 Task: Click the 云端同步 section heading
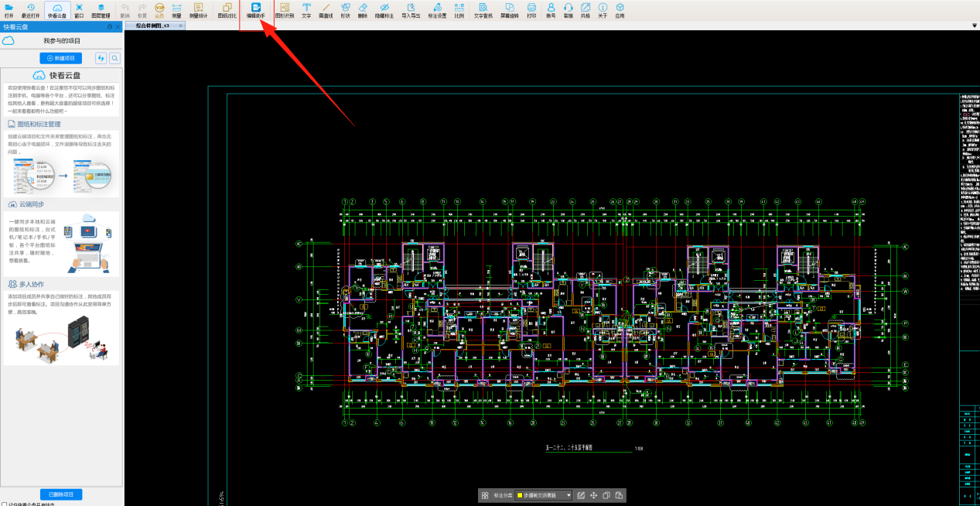coord(30,204)
